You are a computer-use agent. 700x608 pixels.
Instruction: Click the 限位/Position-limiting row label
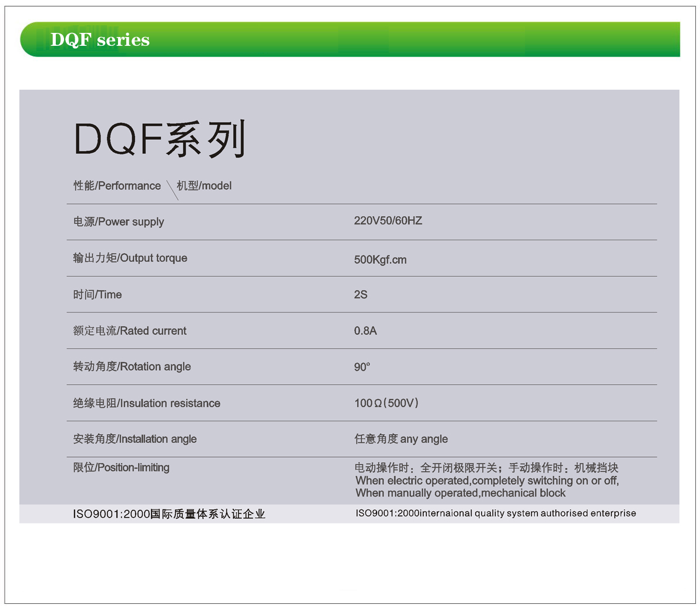121,468
